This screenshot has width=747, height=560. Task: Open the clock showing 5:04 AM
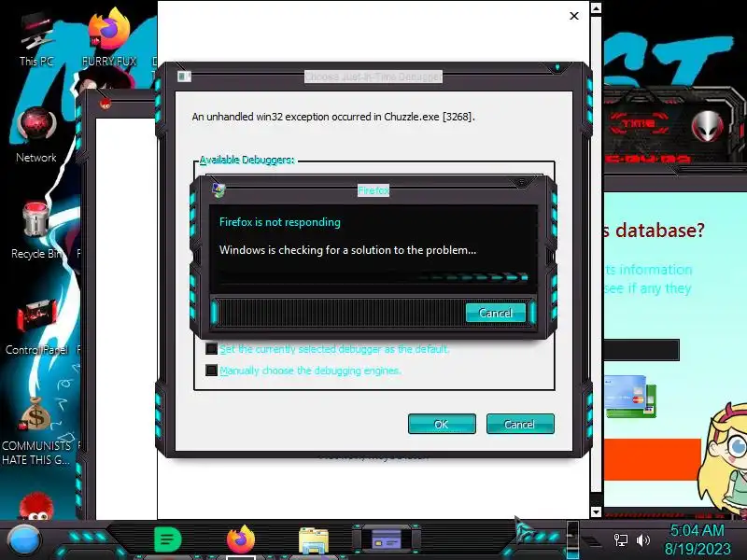coord(697,530)
